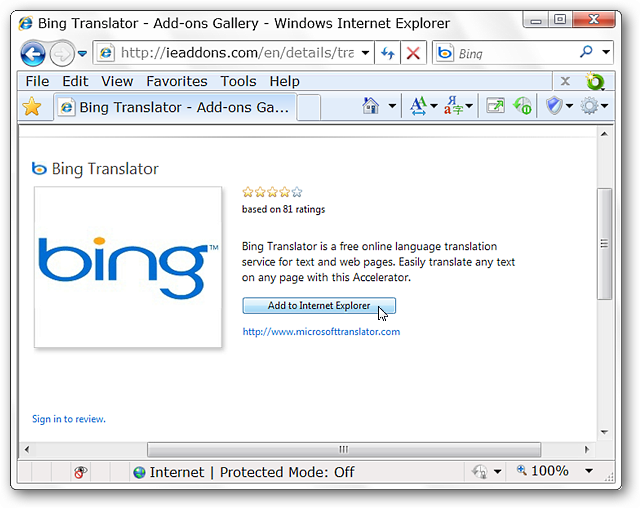Expand the Tools gear dropdown arrow
The width and height of the screenshot is (640, 508).
(604, 106)
